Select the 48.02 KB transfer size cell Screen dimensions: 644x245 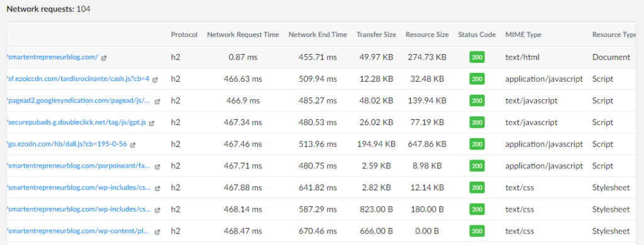377,101
